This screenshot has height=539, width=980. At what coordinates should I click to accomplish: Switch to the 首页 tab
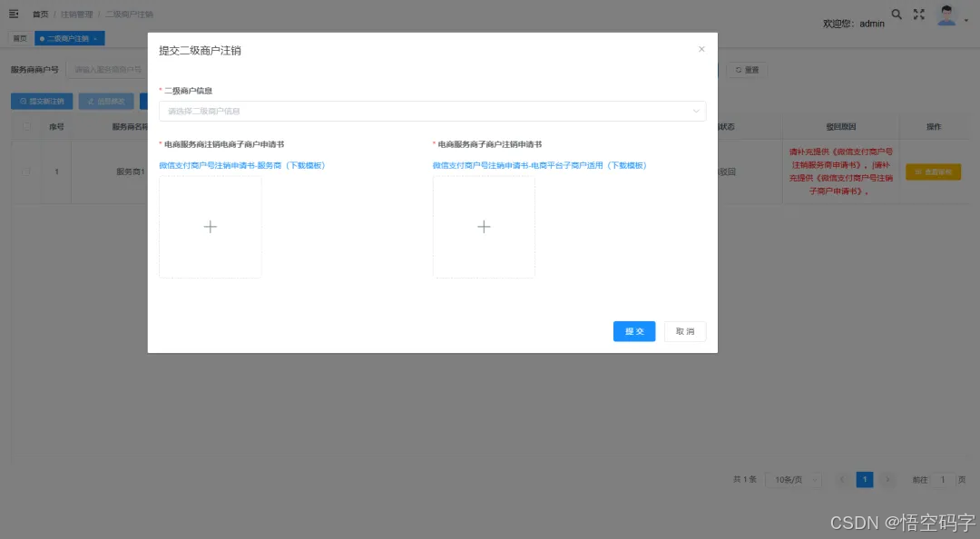(x=20, y=38)
